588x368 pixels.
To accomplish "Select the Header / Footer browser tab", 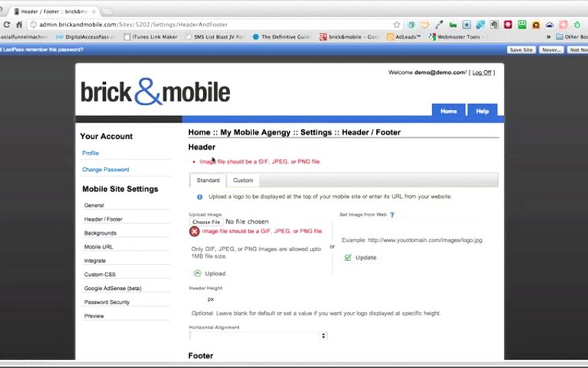I will 55,11.
